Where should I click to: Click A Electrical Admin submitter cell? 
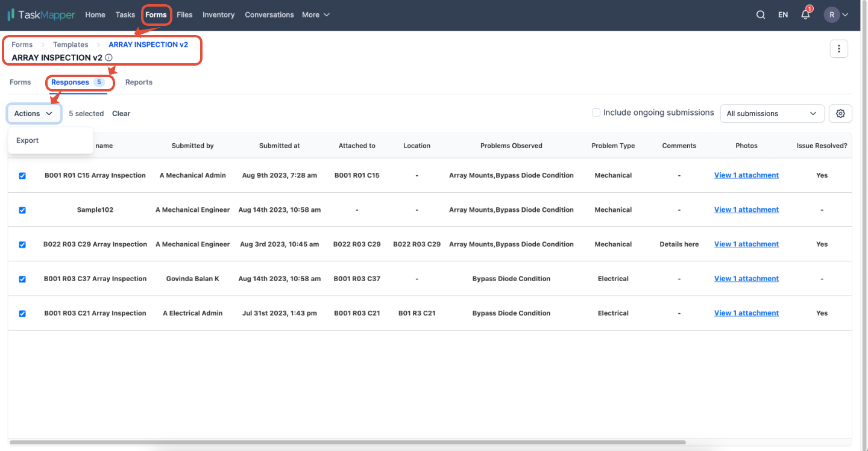tap(193, 313)
